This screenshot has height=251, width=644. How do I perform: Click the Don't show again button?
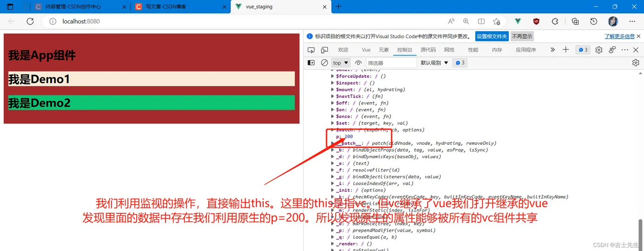pyautogui.click(x=522, y=36)
